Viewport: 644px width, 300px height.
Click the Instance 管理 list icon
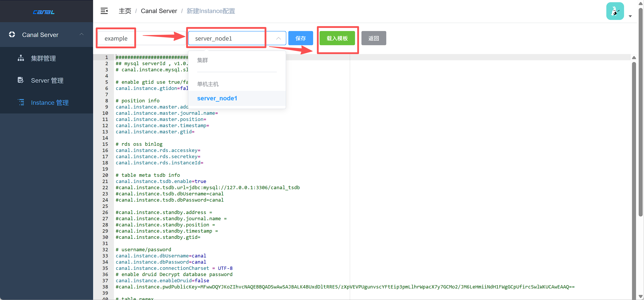pyautogui.click(x=21, y=102)
